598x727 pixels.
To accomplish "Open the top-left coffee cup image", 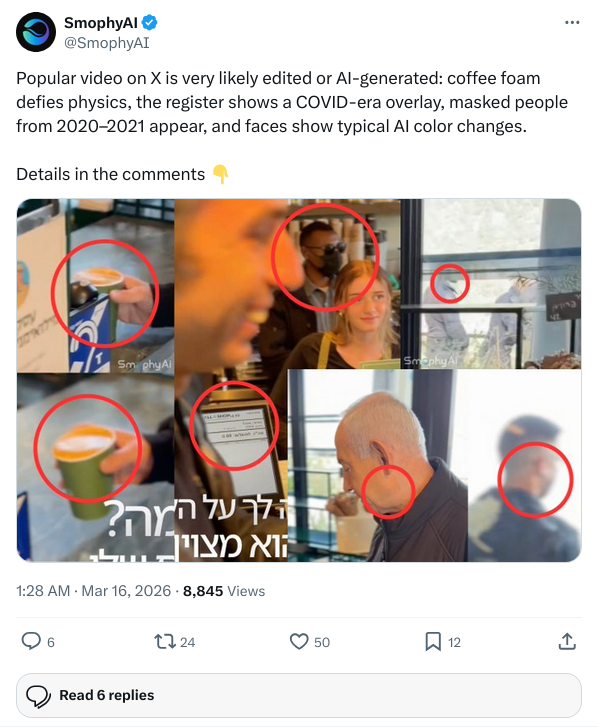I will pos(95,285).
